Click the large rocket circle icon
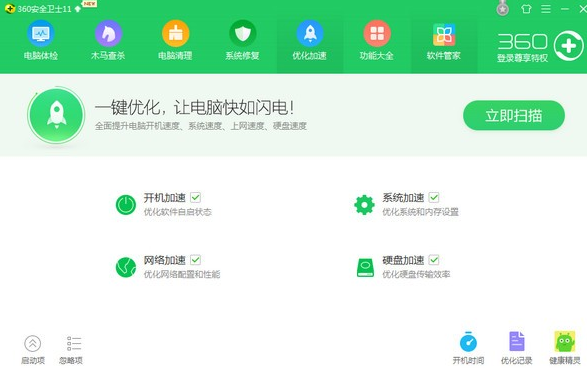 click(x=57, y=115)
